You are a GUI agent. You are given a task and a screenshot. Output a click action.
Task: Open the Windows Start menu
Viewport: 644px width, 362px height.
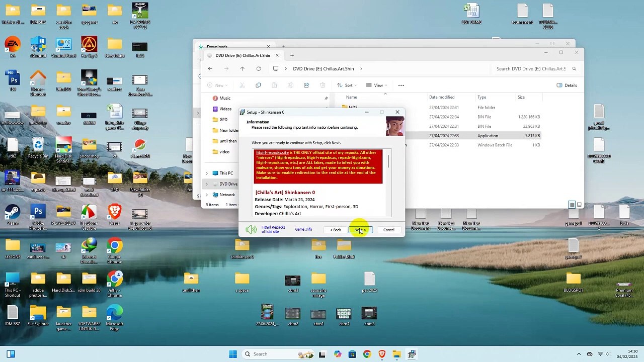click(x=233, y=354)
